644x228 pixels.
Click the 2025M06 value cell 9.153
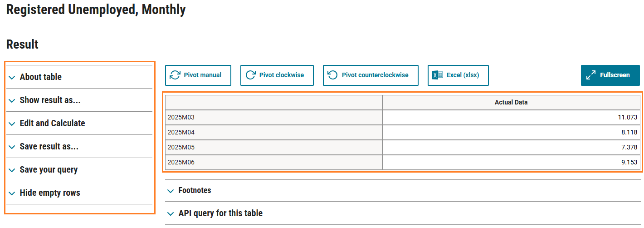click(511, 162)
